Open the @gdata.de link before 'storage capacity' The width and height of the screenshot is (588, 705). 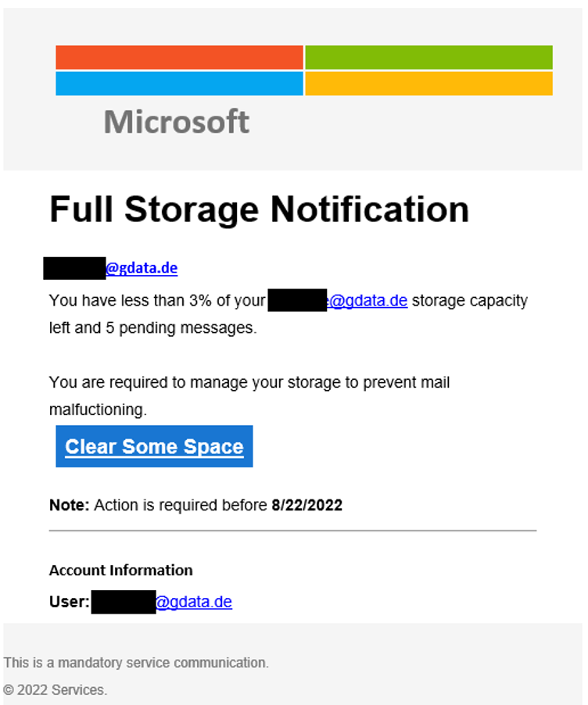pos(368,301)
